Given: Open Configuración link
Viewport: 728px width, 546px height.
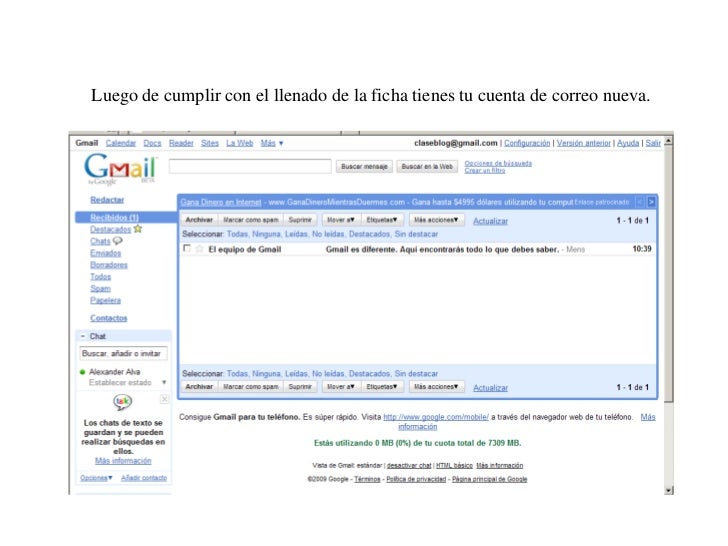Looking at the screenshot, I should (x=527, y=143).
